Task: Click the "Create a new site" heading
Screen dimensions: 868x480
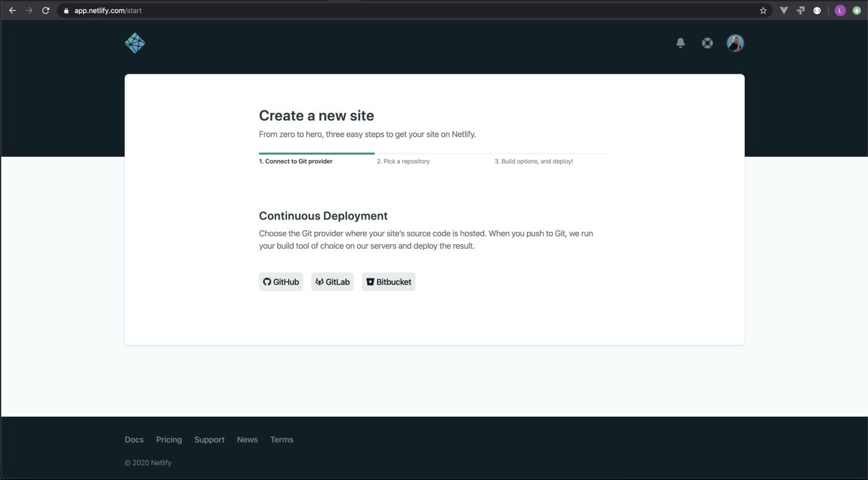Action: pyautogui.click(x=316, y=115)
